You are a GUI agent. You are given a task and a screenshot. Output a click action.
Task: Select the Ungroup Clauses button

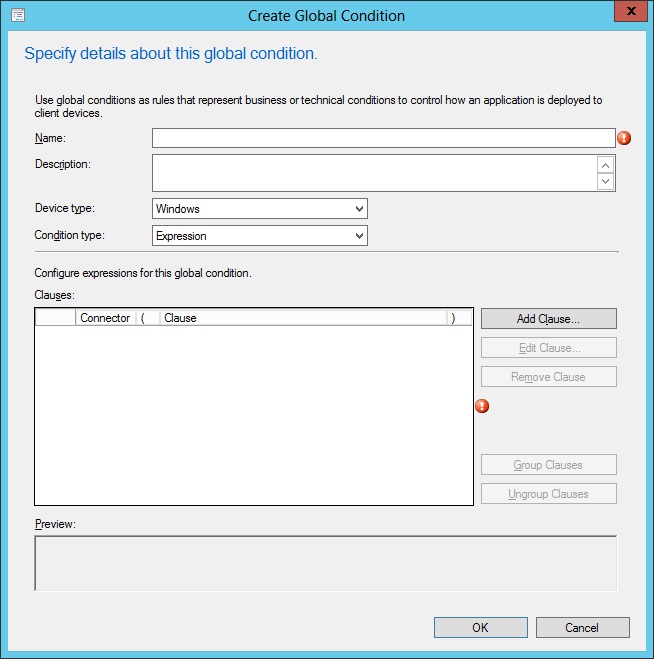point(548,494)
